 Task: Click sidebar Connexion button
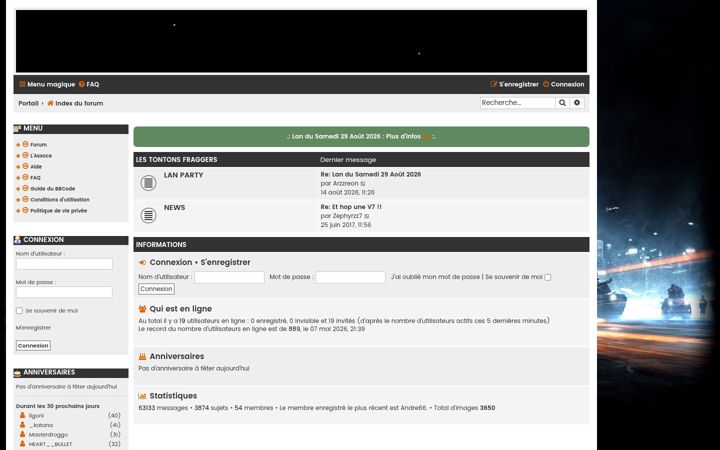(33, 345)
